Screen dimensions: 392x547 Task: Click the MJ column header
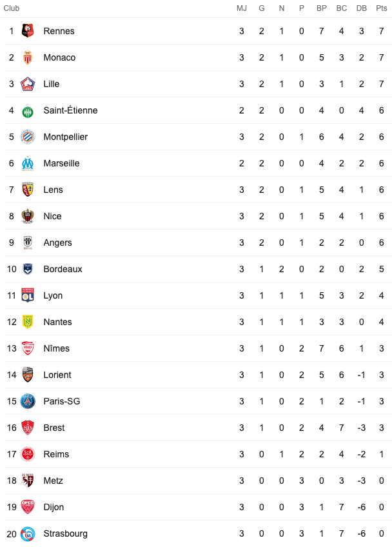click(x=242, y=8)
